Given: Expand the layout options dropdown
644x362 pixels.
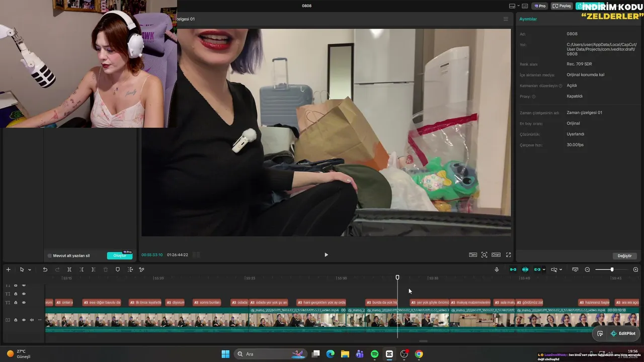Looking at the screenshot, I should point(518,6).
